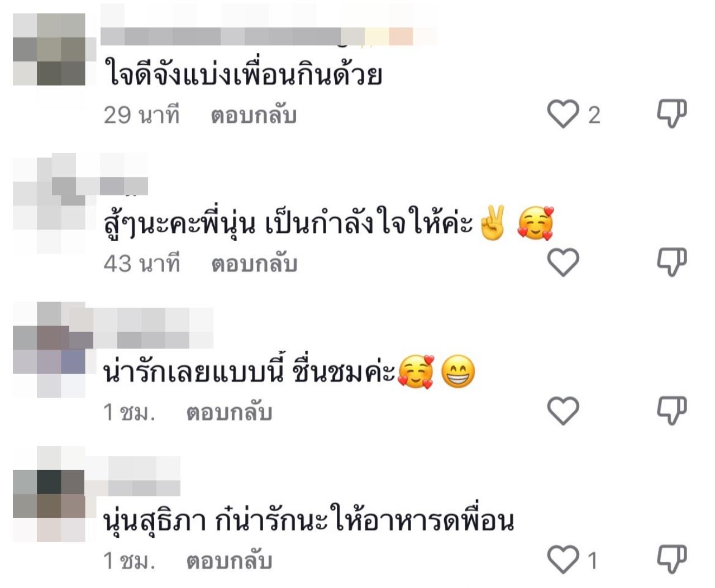
Task: Like the 'นุ่นสุธิภา' comment
Action: click(x=563, y=560)
